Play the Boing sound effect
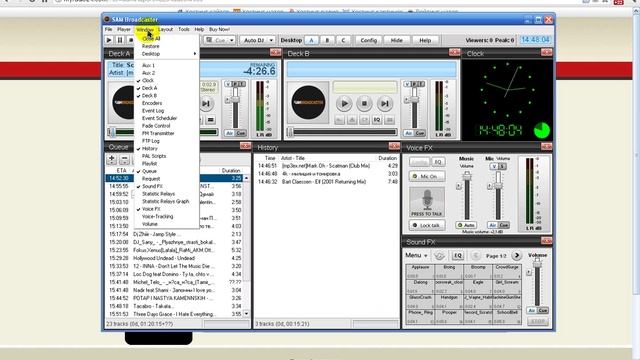 449,271
